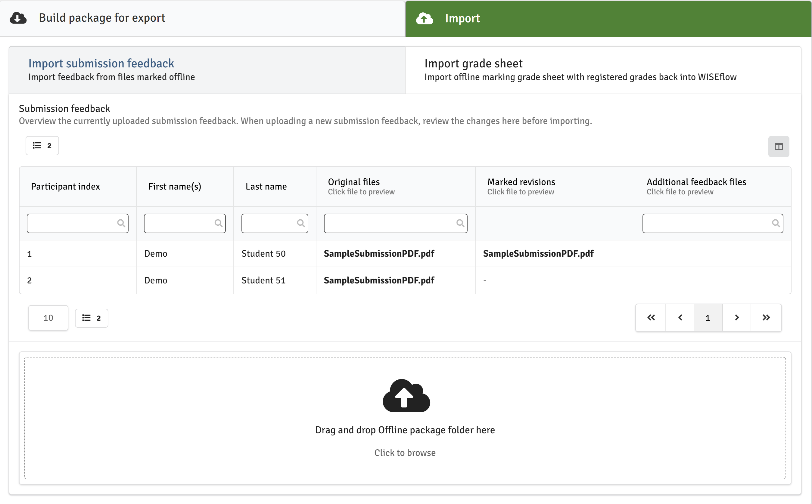Image resolution: width=812 pixels, height=504 pixels.
Task: Open the 10 rows per page selector
Action: click(48, 318)
